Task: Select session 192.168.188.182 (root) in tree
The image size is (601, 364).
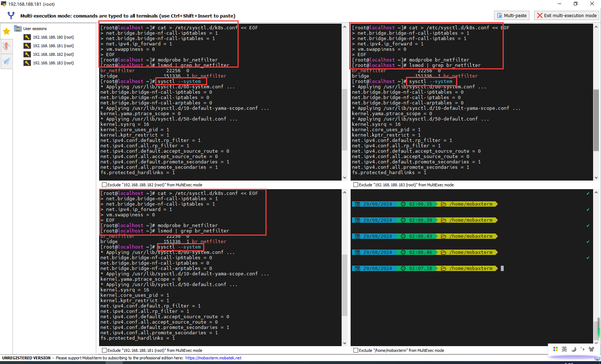Action: click(53, 54)
